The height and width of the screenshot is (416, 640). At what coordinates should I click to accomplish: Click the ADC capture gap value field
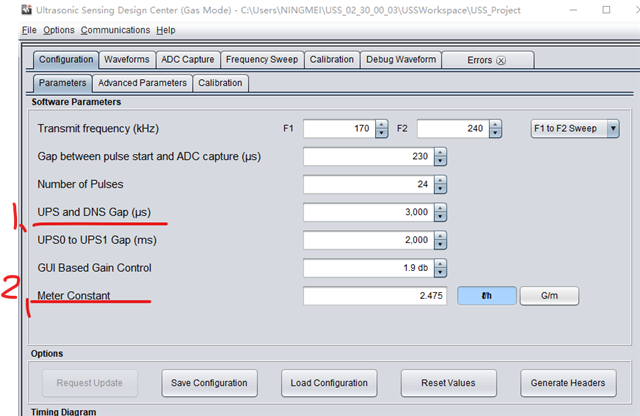coord(369,156)
